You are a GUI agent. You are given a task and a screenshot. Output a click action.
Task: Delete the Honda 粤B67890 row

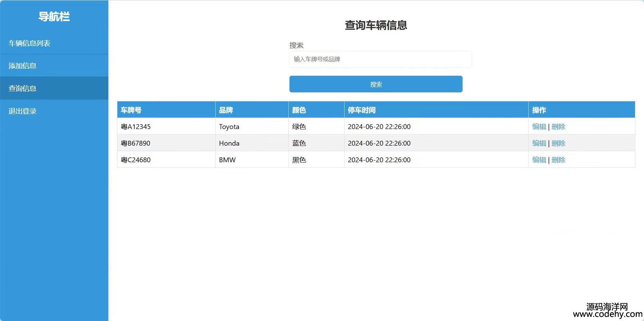(558, 143)
